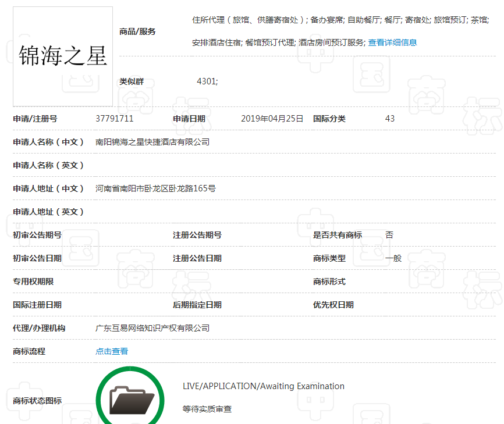This screenshot has width=504, height=424.
Task: Click the international class value 43
Action: click(390, 119)
